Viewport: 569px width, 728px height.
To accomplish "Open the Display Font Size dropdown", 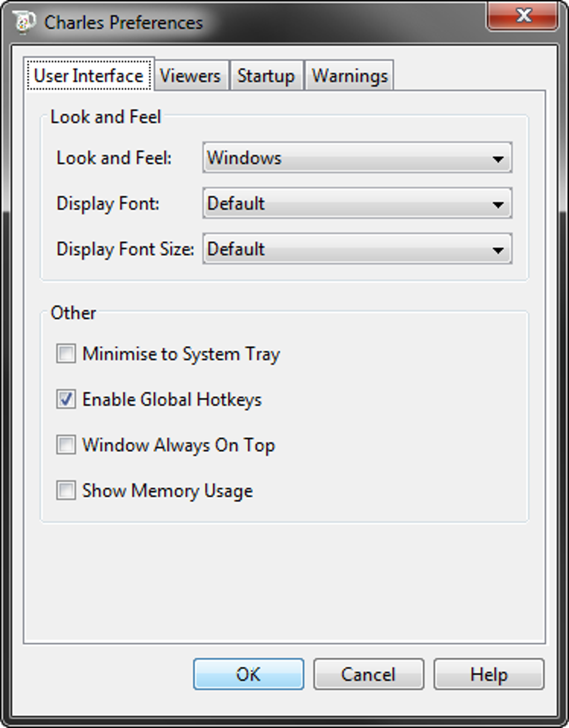I will (x=357, y=249).
